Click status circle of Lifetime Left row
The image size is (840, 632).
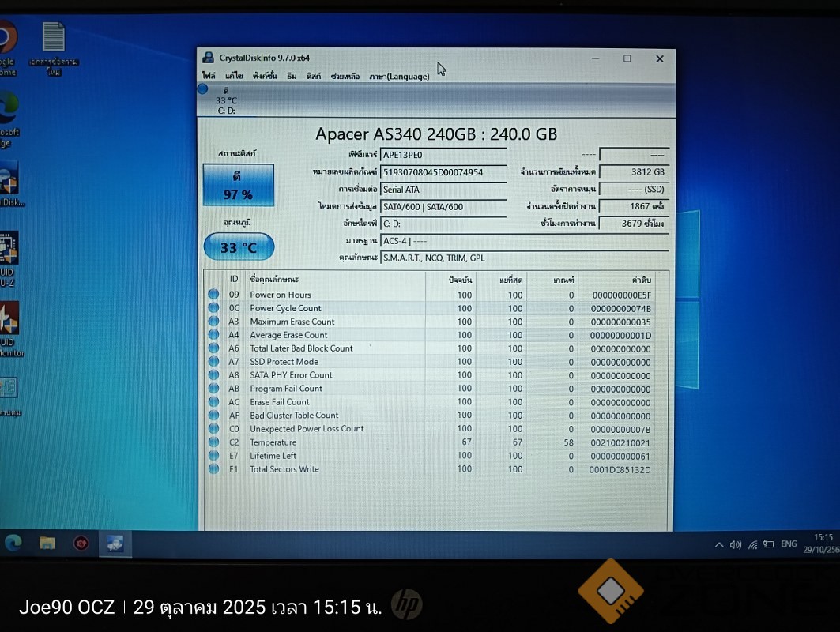(x=213, y=455)
